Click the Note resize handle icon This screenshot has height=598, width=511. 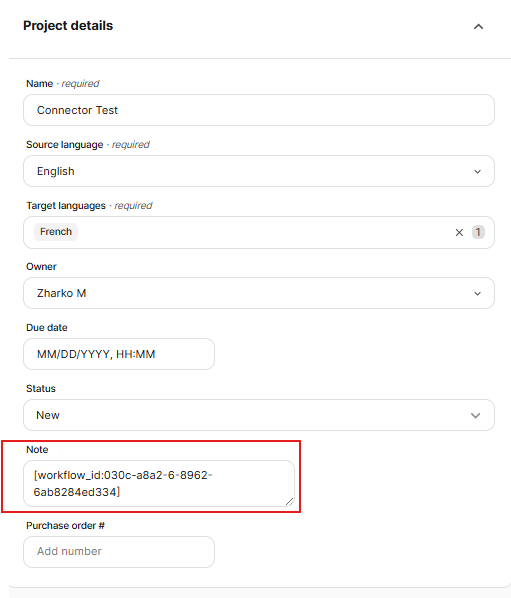pyautogui.click(x=289, y=502)
